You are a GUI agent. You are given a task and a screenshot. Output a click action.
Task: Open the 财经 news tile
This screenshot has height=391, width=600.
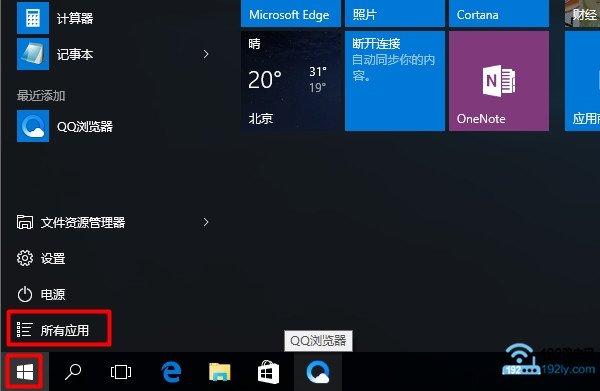point(582,14)
